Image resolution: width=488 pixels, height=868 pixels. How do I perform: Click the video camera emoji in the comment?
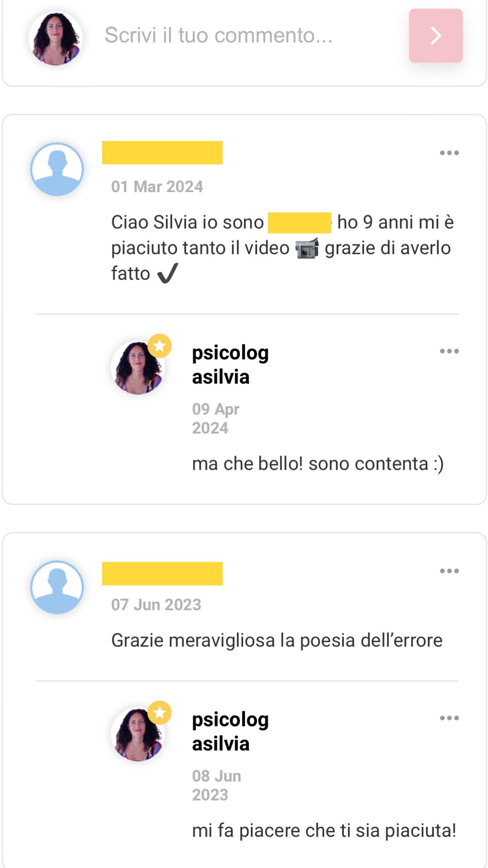click(307, 248)
